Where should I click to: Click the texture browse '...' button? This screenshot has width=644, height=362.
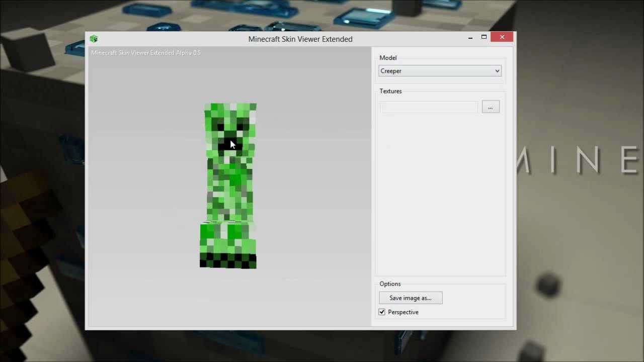coord(491,107)
